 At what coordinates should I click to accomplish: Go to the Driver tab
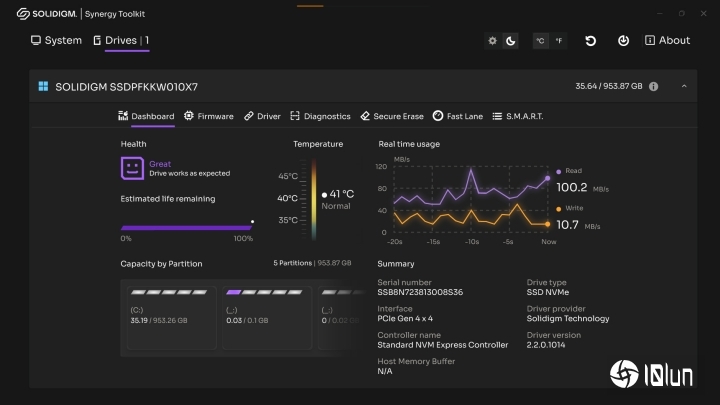[x=262, y=117]
